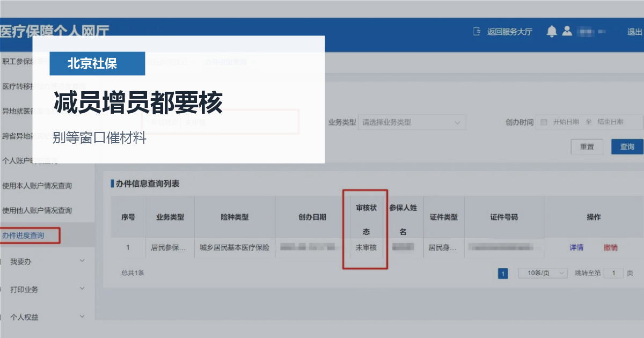Click the 退出 logout link
The width and height of the screenshot is (644, 338).
tap(635, 32)
